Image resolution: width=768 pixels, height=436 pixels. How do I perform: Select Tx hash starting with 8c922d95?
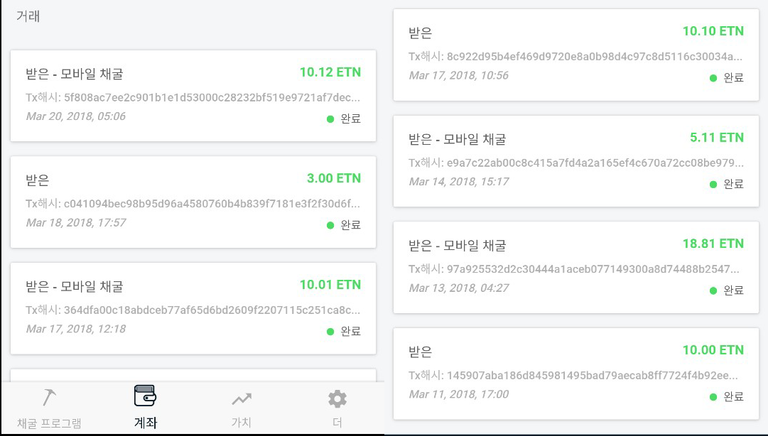576,56
